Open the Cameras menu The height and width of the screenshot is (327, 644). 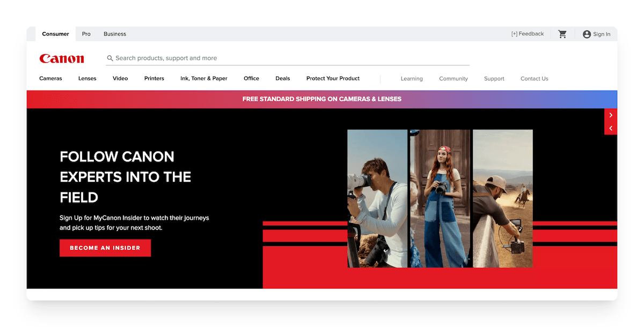50,78
